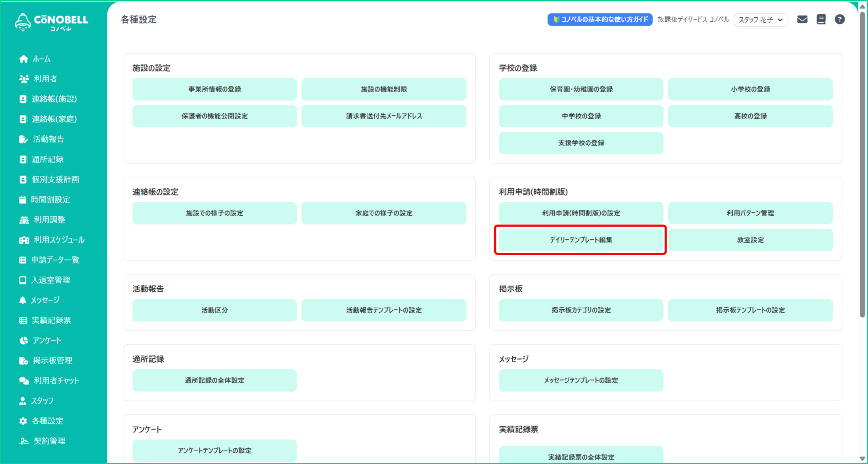This screenshot has height=464, width=868.
Task: Click the デイリーテンプレート編集 button
Action: (580, 240)
